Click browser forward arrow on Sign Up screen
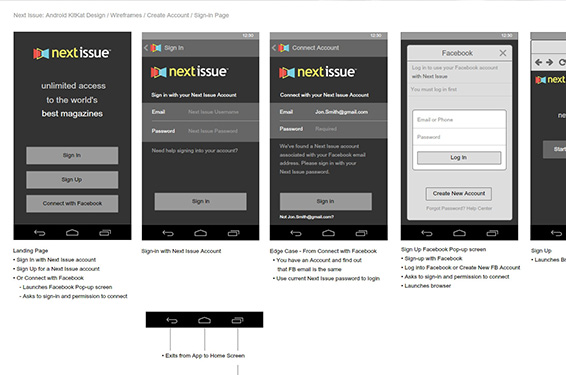The height and width of the screenshot is (375, 566). (x=550, y=62)
